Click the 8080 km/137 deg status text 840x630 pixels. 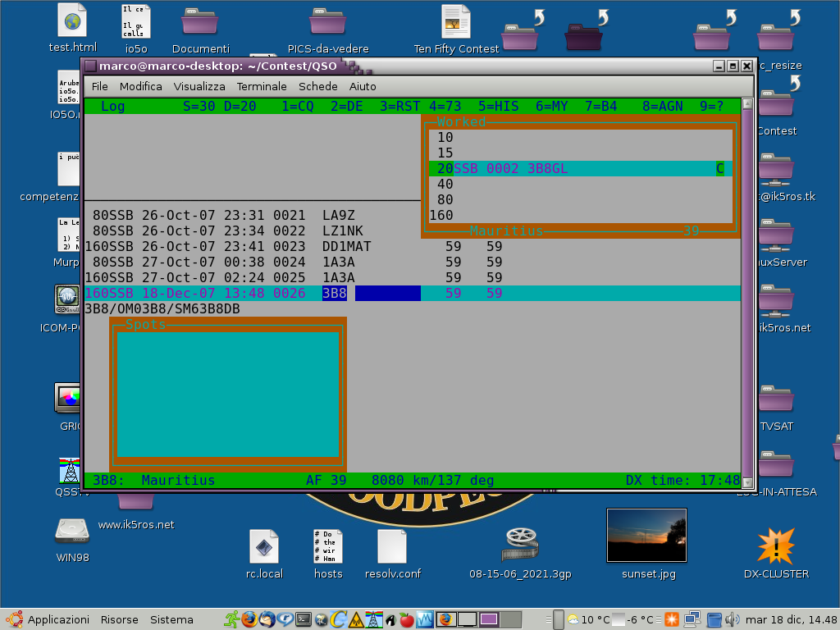[x=433, y=480]
